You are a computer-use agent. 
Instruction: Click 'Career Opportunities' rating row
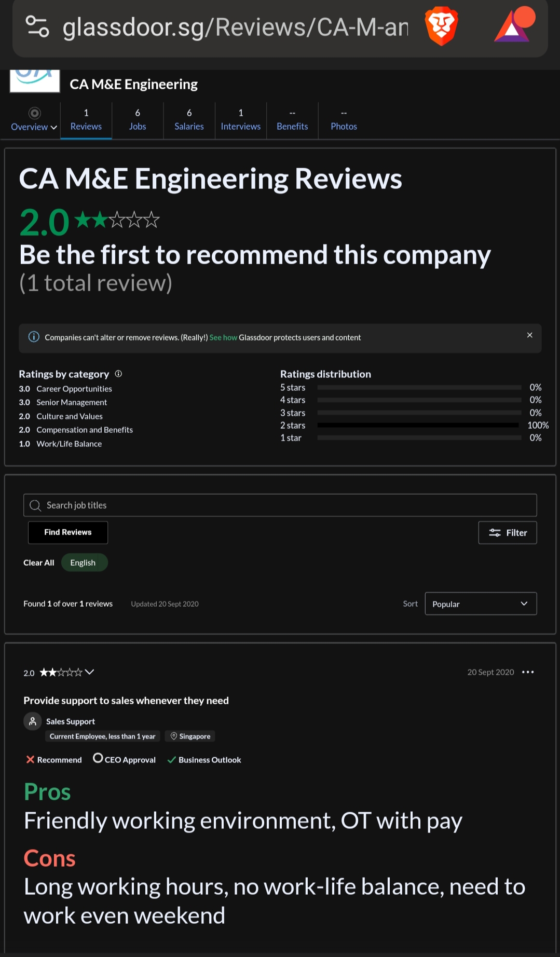65,389
